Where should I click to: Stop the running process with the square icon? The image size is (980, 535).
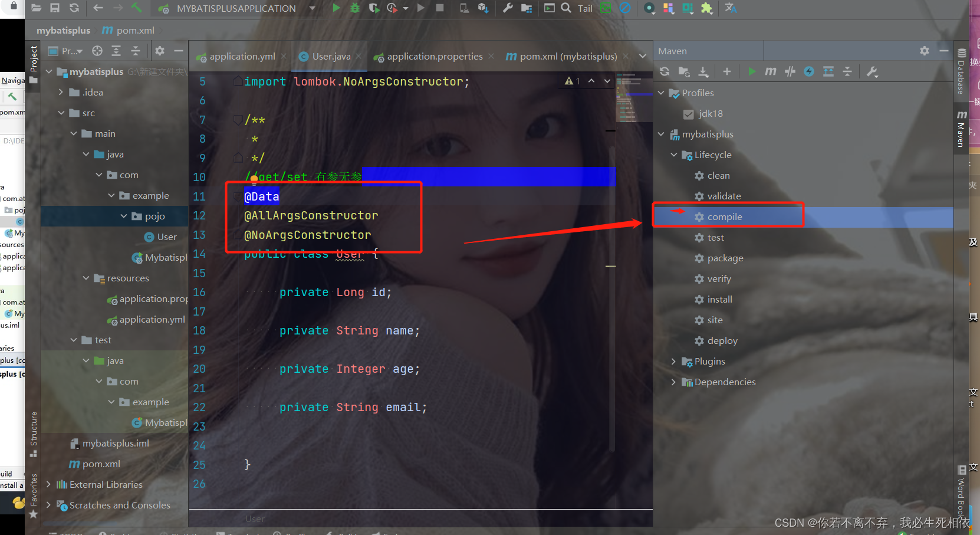pyautogui.click(x=440, y=8)
